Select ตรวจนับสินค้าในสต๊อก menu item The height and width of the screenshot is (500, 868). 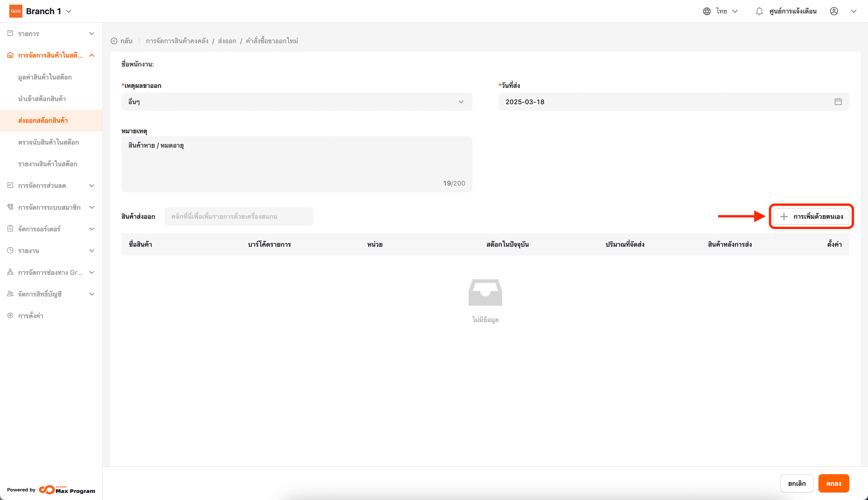[48, 142]
